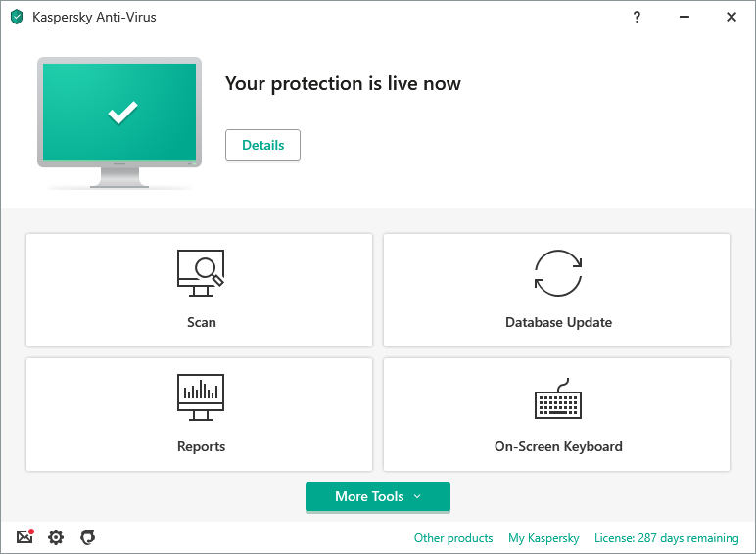Select the Scan label text
Image resolution: width=756 pixels, height=554 pixels.
[x=202, y=322]
